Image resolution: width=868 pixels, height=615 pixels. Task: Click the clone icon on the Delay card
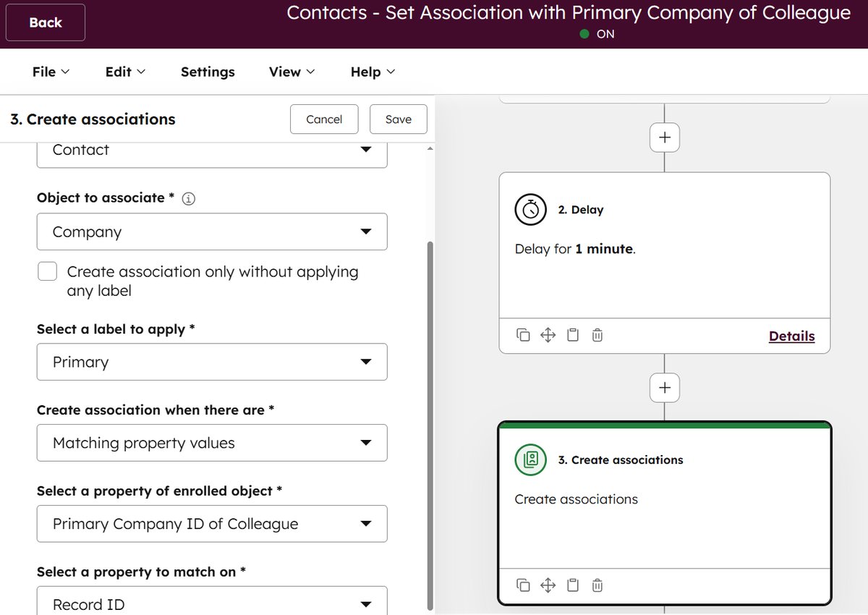[523, 334]
